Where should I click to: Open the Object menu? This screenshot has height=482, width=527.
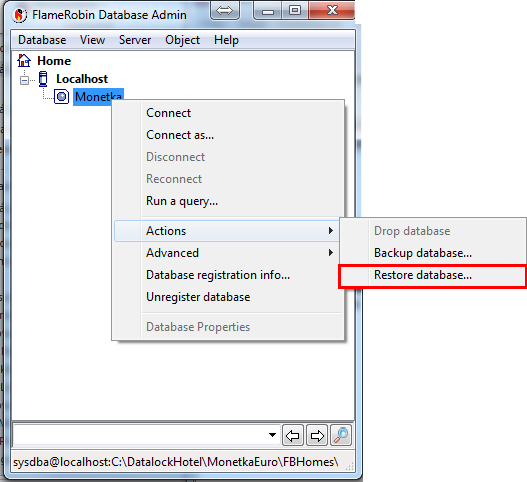[x=183, y=40]
